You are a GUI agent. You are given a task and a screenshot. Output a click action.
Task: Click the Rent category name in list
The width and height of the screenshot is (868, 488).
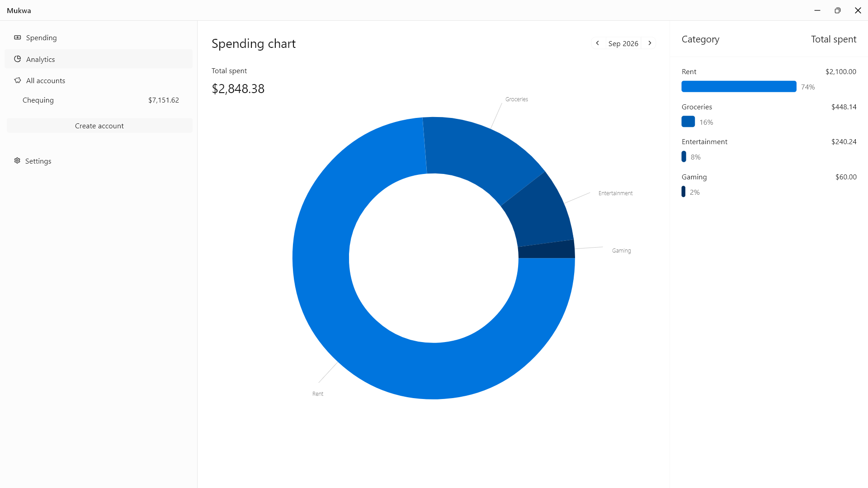689,72
